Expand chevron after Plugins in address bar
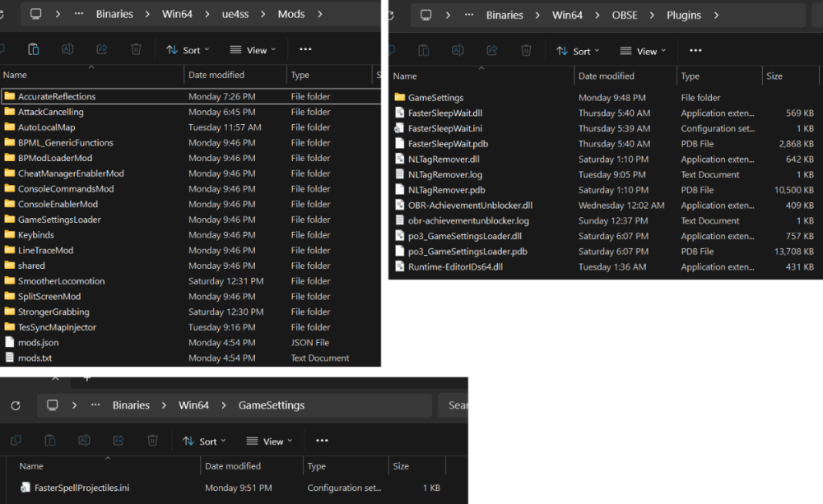The width and height of the screenshot is (823, 504). point(716,15)
